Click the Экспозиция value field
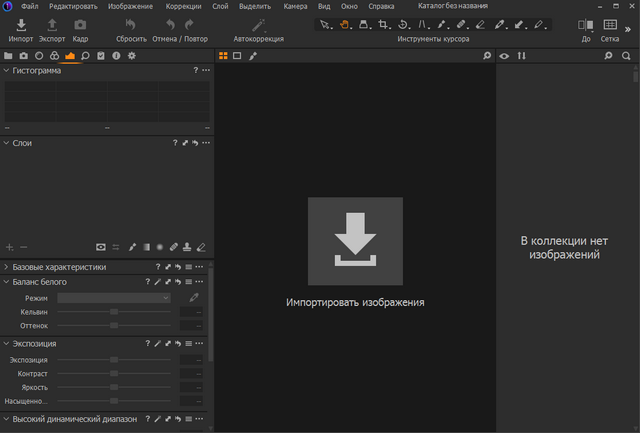This screenshot has width=640, height=433. 193,359
